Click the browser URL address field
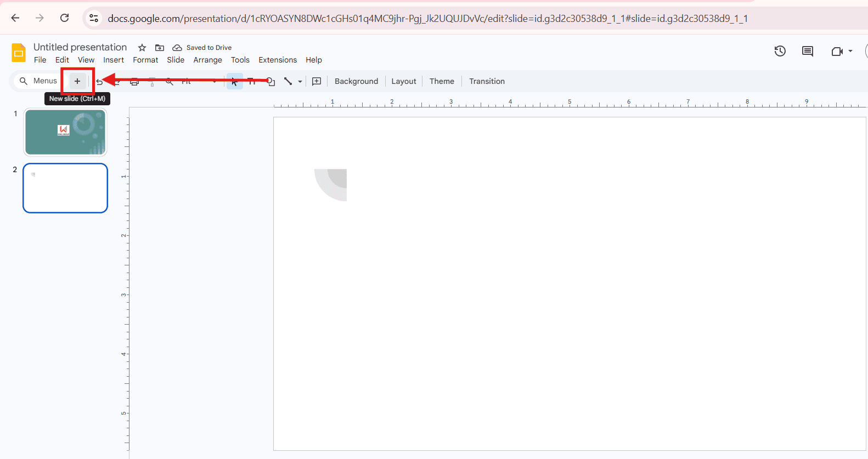This screenshot has width=868, height=459. coord(428,19)
